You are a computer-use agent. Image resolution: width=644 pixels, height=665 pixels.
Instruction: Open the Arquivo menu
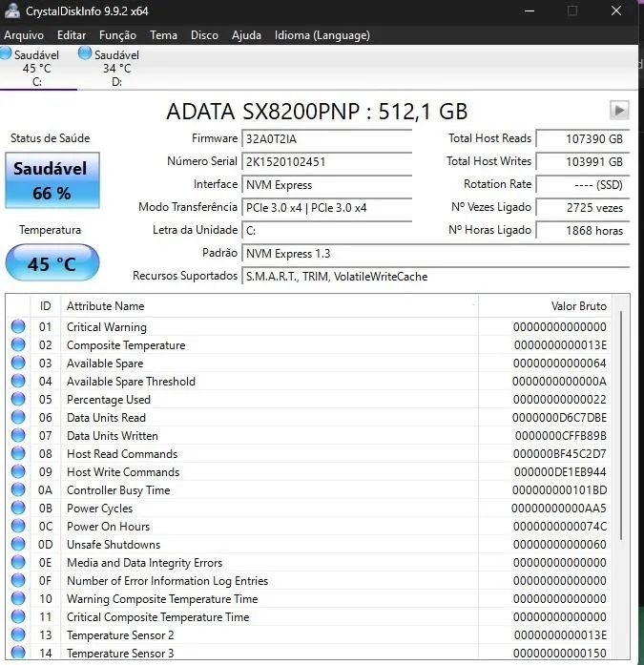pos(24,35)
